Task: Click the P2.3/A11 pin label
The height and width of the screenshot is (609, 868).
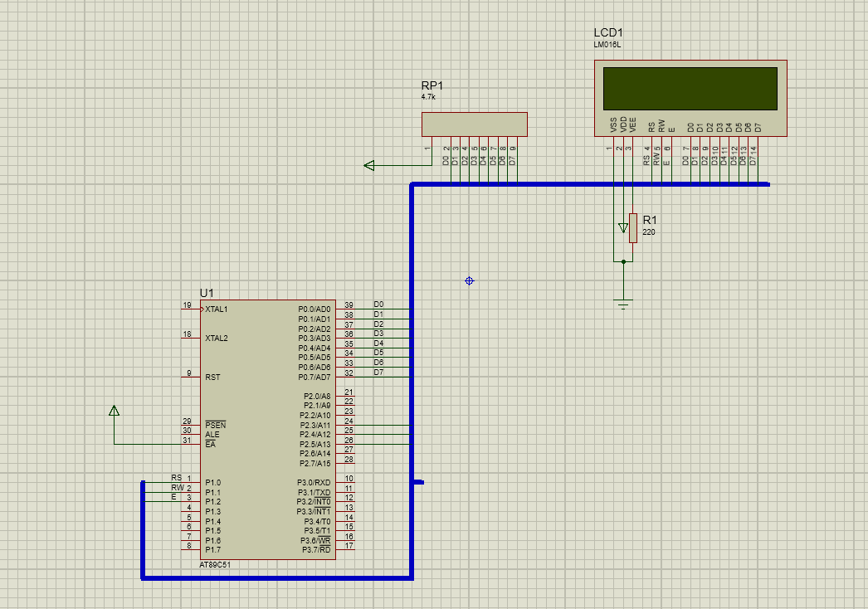Action: pos(315,425)
